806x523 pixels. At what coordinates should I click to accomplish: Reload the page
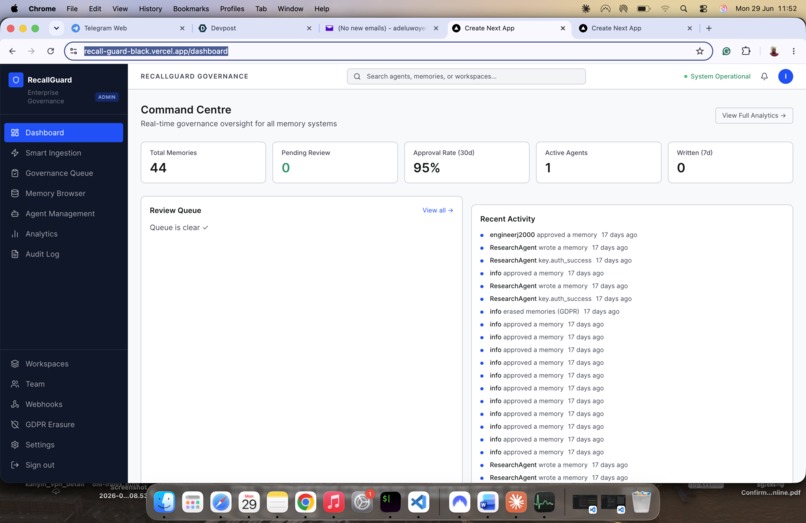50,51
